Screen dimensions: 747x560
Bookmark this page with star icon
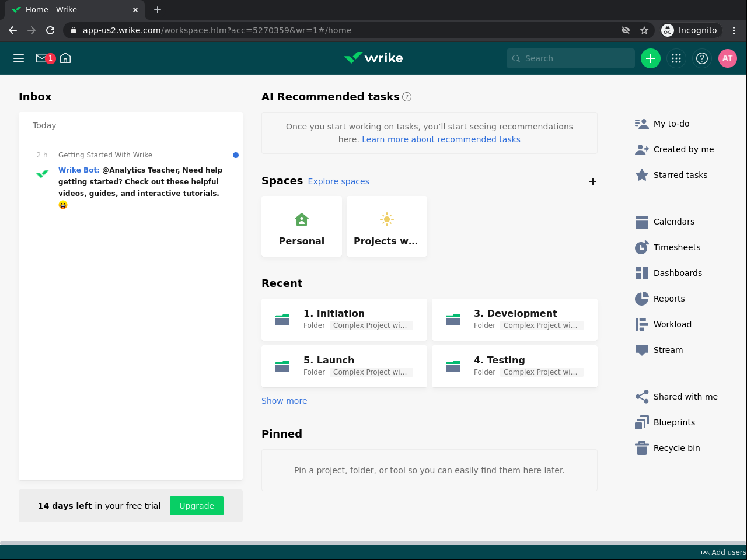(x=644, y=30)
